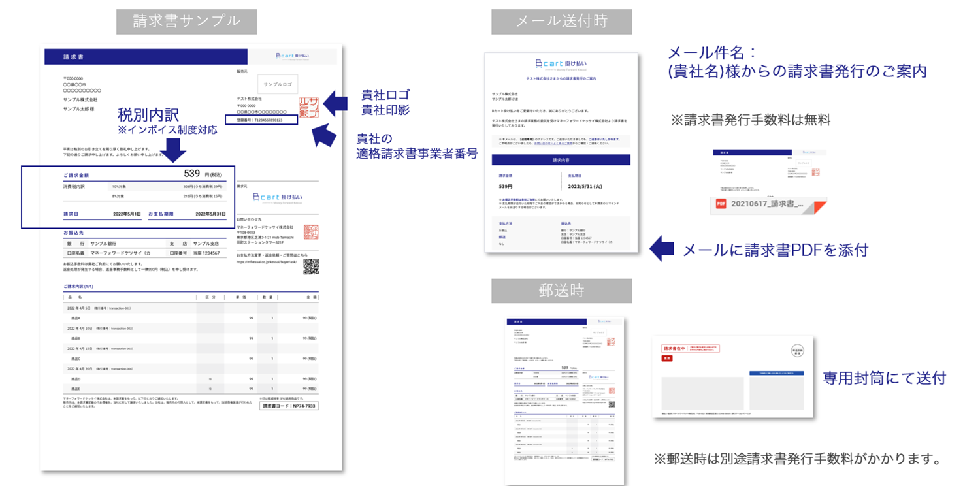Screen dimensions: 980x486
Task: Click the 商品A item row
Action: click(x=191, y=317)
